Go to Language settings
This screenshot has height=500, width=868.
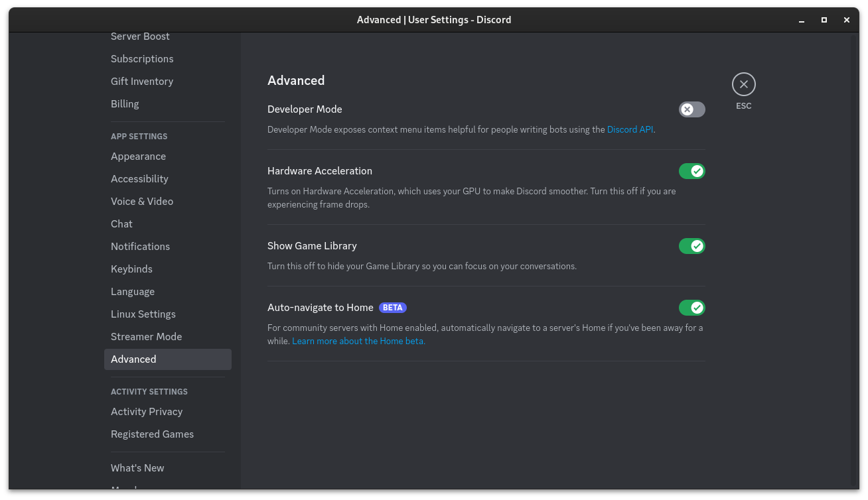133,291
